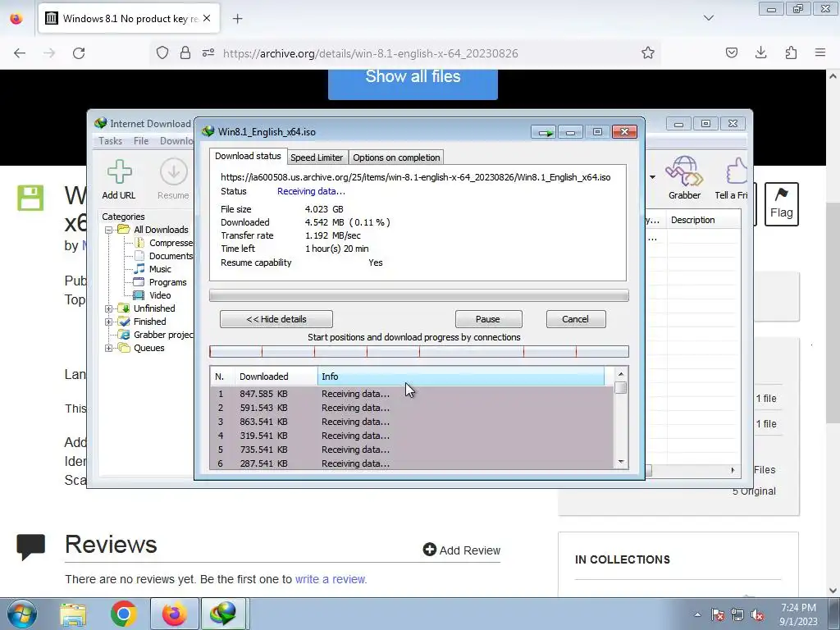Close the Windows 8.1 archive tab
840x630 pixels.
(207, 18)
